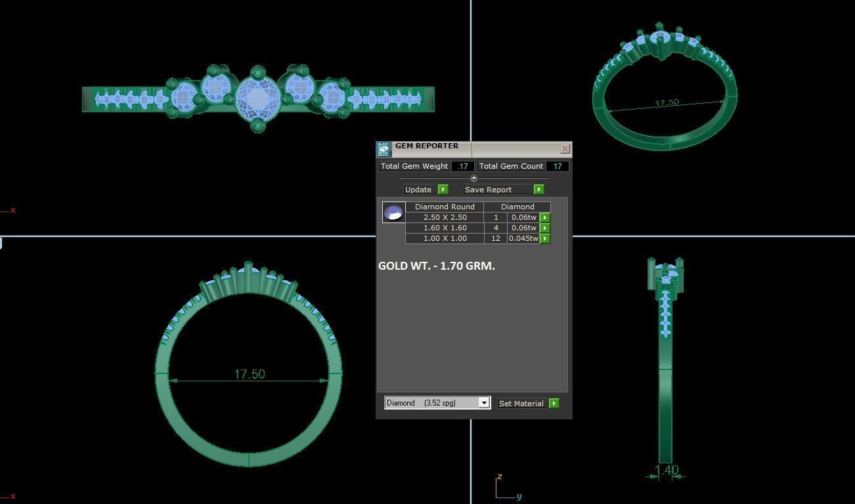The height and width of the screenshot is (504, 855).
Task: Select the diamond gem thumbnail
Action: [x=393, y=212]
